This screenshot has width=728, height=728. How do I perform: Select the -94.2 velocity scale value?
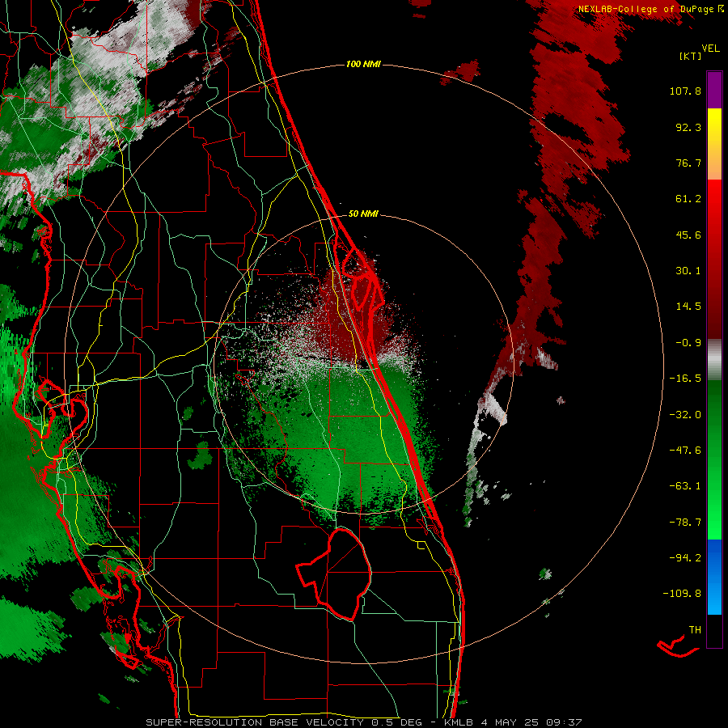[685, 557]
